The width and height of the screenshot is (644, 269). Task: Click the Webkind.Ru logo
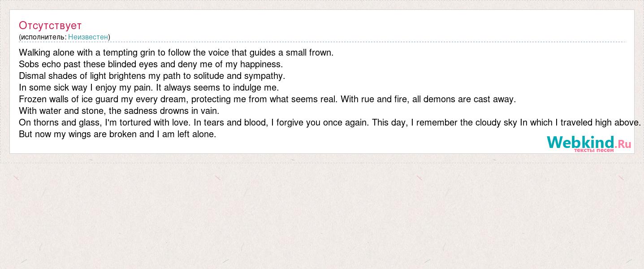[x=588, y=143]
